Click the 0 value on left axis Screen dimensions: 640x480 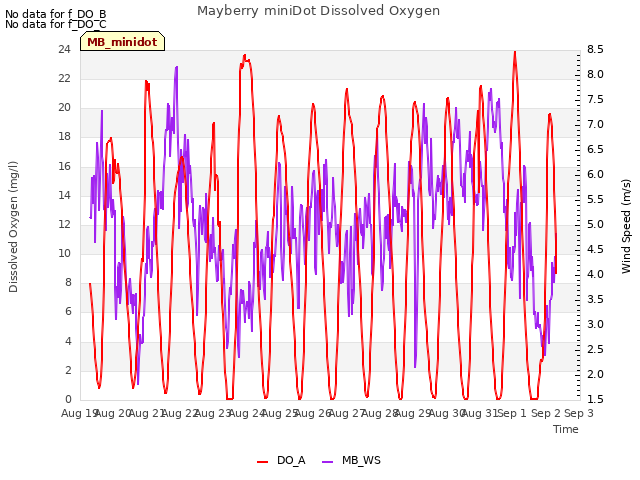[x=68, y=399]
